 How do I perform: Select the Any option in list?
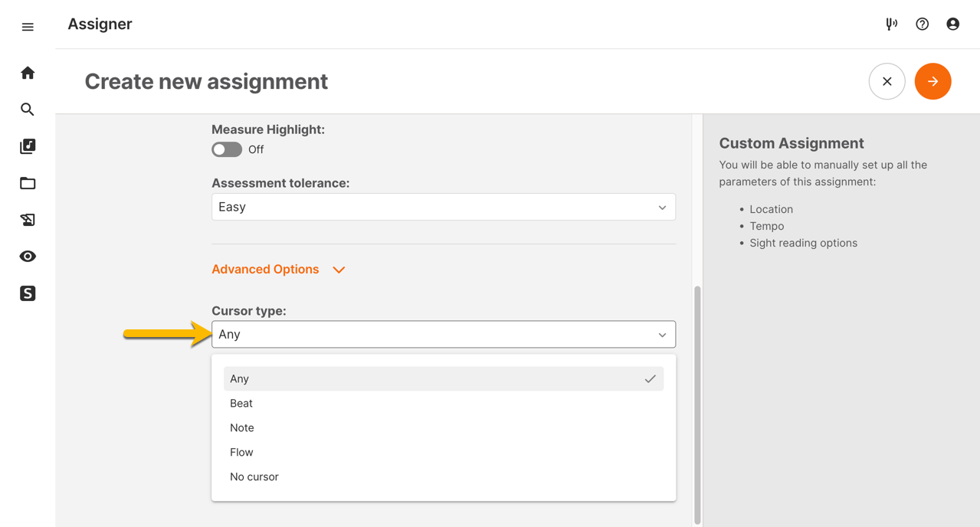click(444, 378)
